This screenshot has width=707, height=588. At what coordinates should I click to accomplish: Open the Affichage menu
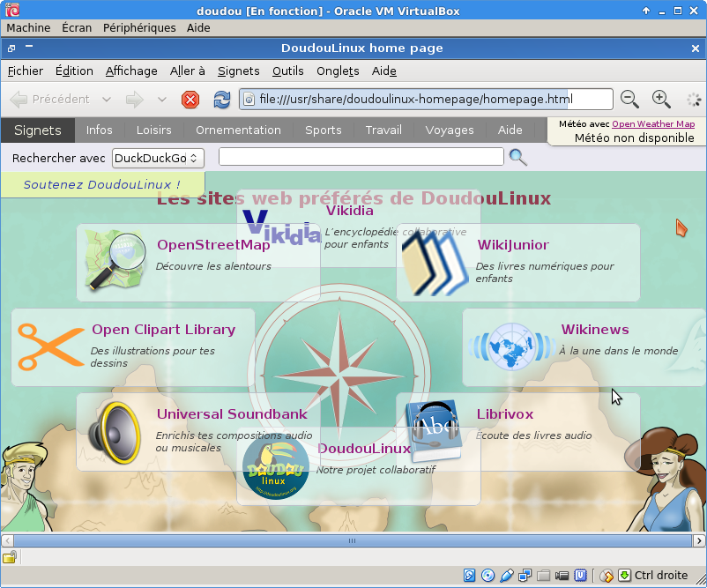tap(131, 71)
